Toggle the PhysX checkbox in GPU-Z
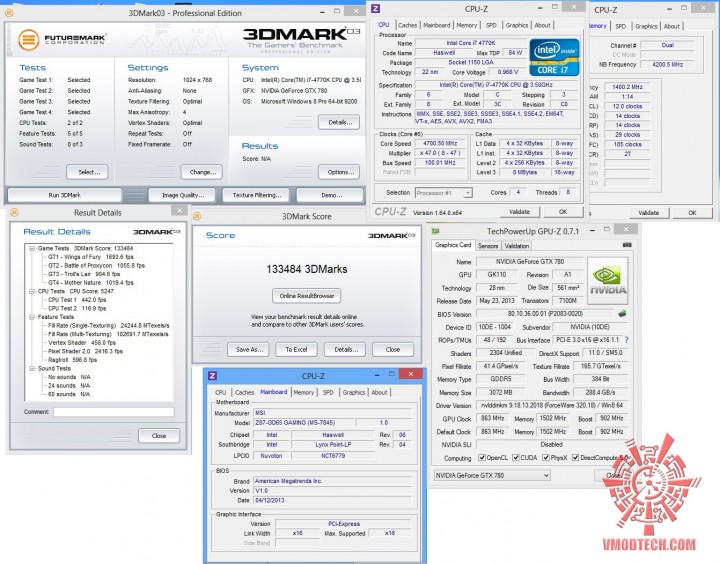Screen dimensions: 720x564 pyautogui.click(x=546, y=457)
